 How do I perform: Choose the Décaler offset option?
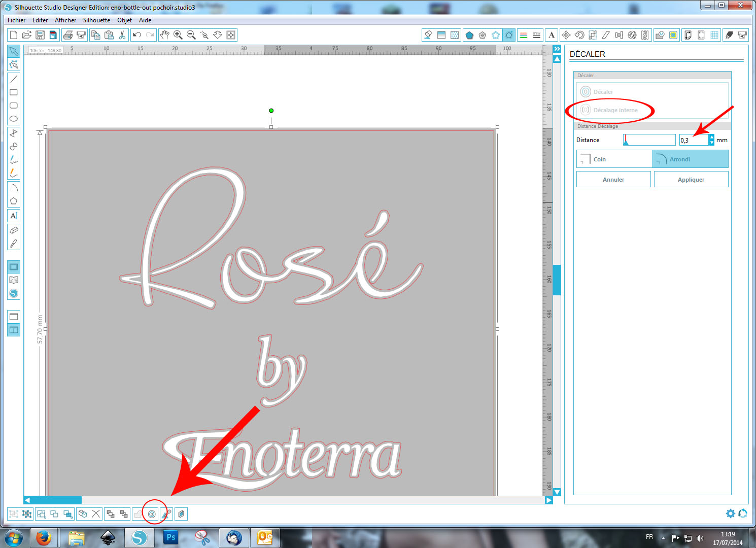(597, 92)
